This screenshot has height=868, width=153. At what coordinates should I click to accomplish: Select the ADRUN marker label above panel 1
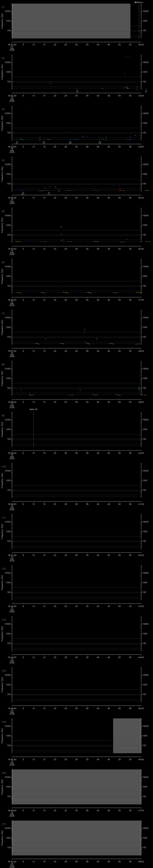(139, 2)
